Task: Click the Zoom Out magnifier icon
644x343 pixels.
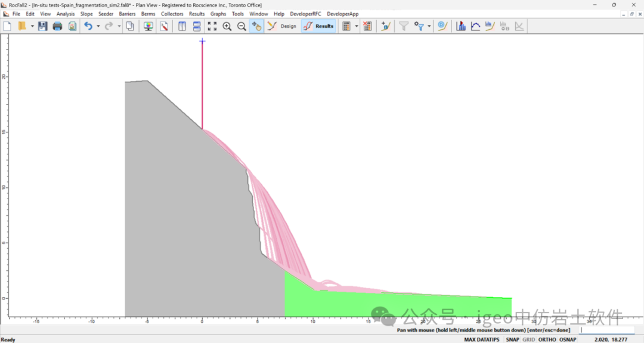Action: [241, 26]
